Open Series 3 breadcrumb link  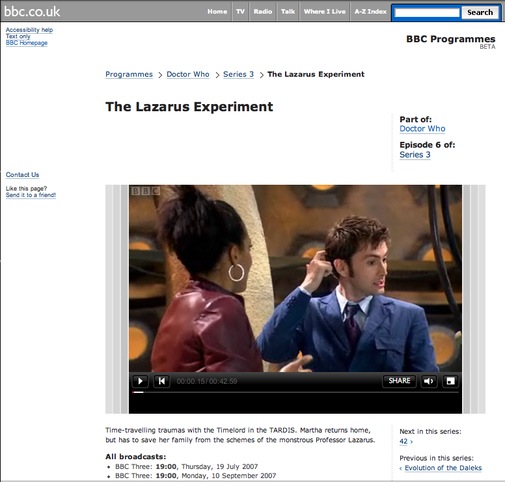(x=238, y=74)
